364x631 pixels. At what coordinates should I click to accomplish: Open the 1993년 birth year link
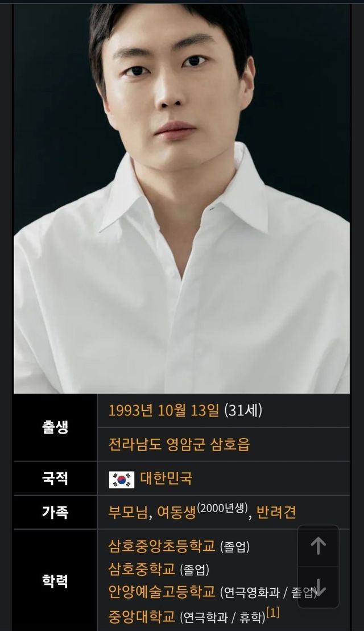tap(131, 410)
